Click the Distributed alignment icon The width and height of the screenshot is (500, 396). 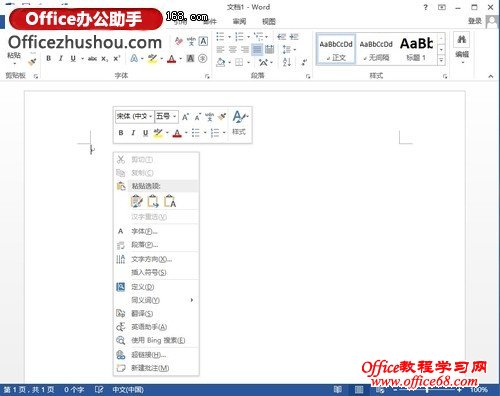pyautogui.click(x=269, y=50)
